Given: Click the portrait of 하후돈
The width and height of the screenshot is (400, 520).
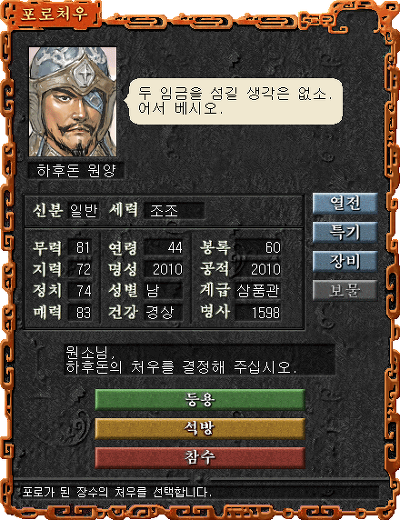Looking at the screenshot, I should click(x=73, y=102).
